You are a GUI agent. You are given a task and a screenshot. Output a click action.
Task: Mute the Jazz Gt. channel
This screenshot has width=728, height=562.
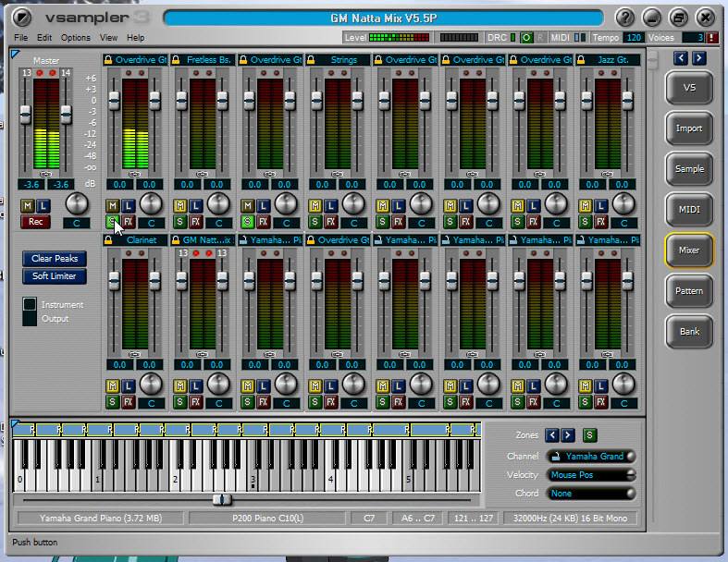[586, 205]
